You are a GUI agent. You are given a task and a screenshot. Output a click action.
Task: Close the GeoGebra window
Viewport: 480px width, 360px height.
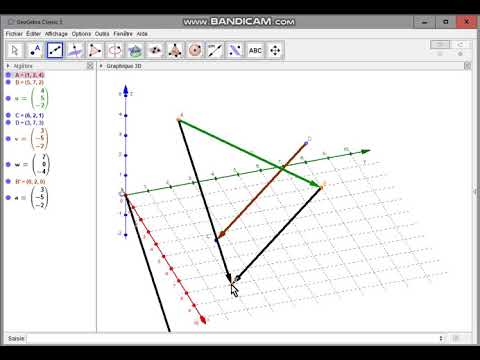tap(467, 22)
